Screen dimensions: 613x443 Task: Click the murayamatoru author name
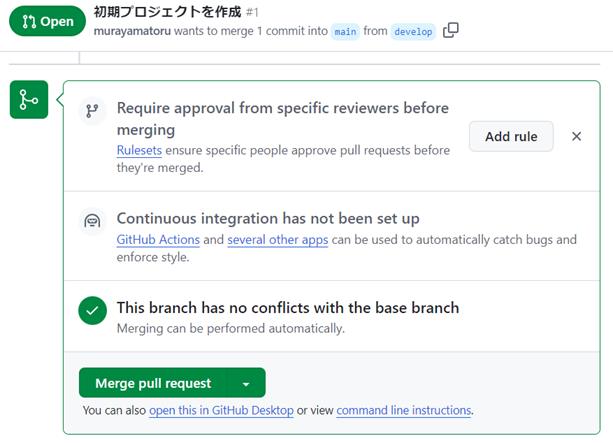(x=132, y=31)
